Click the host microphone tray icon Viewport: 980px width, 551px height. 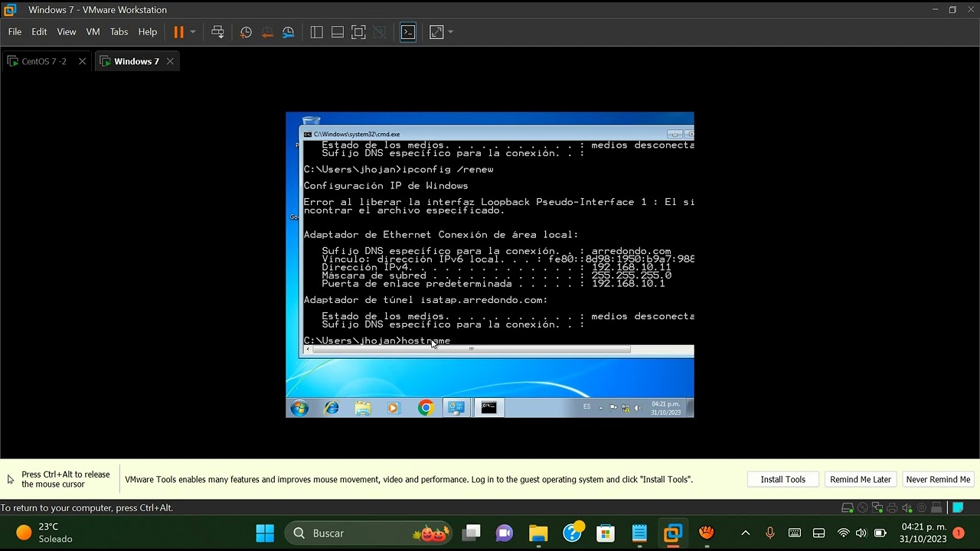click(770, 533)
